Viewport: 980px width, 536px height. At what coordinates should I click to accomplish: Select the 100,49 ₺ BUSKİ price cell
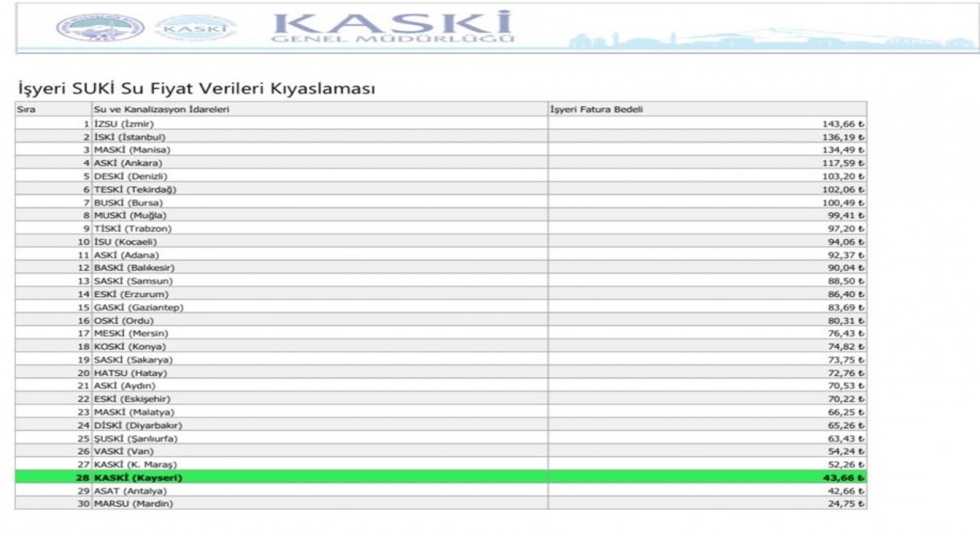(844, 202)
